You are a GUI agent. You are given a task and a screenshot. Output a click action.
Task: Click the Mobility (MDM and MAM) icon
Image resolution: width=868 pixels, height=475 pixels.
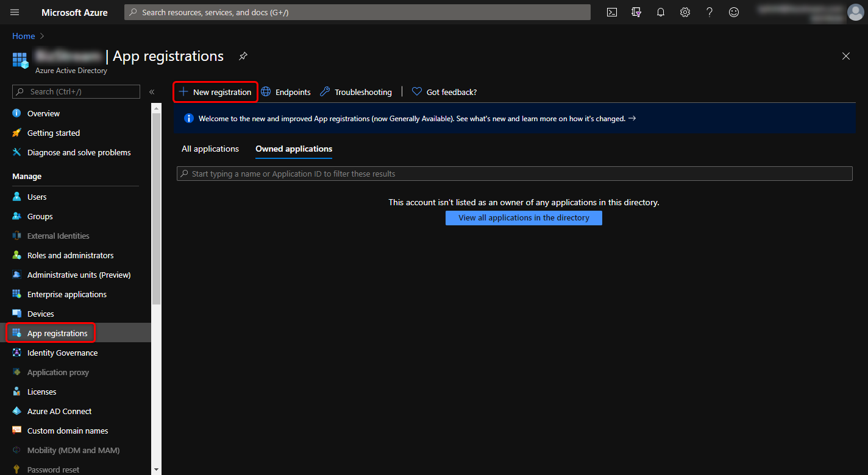click(16, 450)
